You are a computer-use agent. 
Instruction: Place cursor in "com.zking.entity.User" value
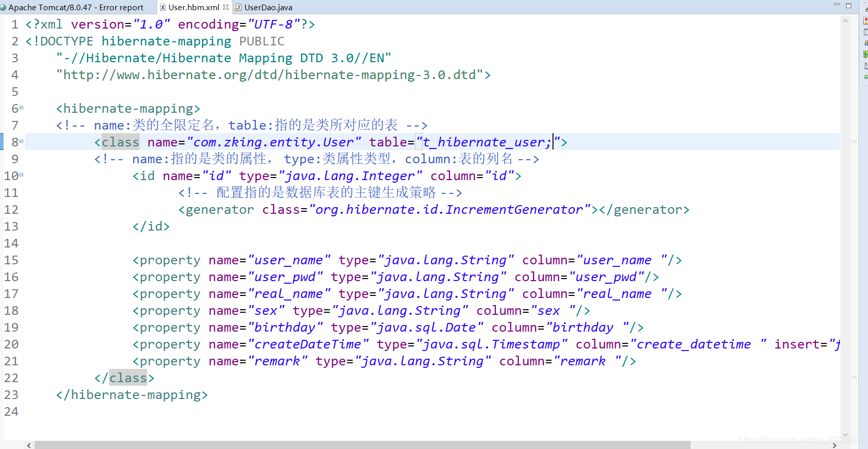click(x=274, y=142)
